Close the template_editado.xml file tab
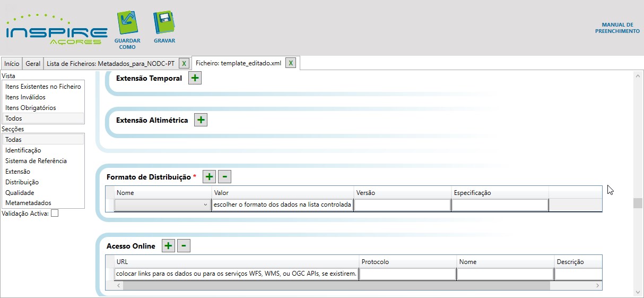 pos(290,63)
